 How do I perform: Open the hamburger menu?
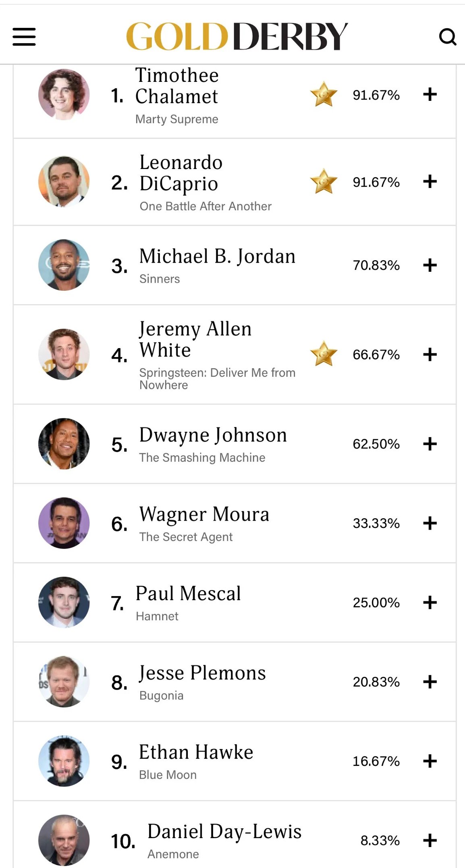click(x=24, y=37)
